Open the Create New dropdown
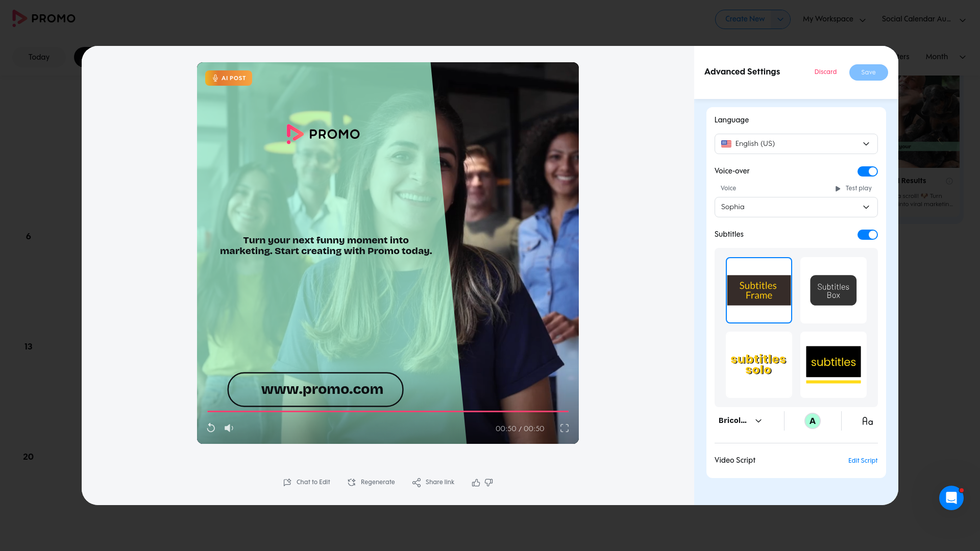The width and height of the screenshot is (980, 551). 752,19
